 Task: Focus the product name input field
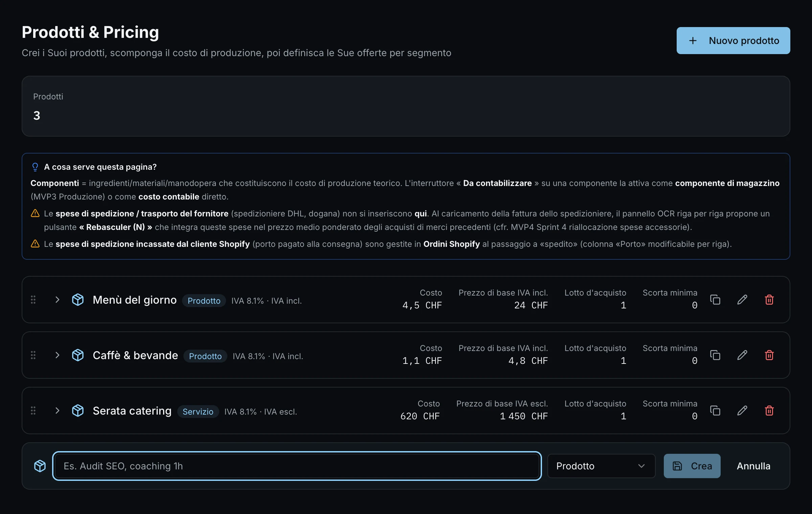pyautogui.click(x=297, y=466)
